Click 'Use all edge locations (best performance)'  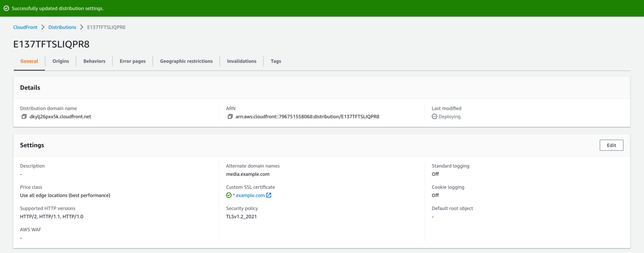click(x=65, y=195)
